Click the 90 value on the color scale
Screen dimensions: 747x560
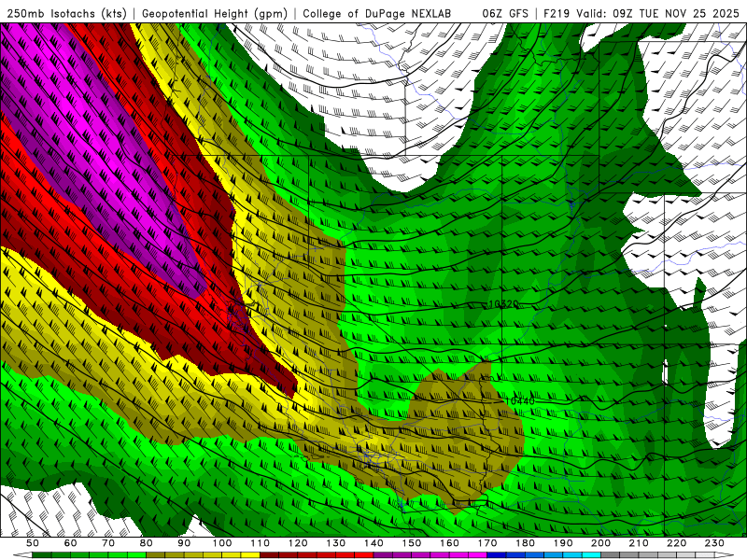point(184,543)
